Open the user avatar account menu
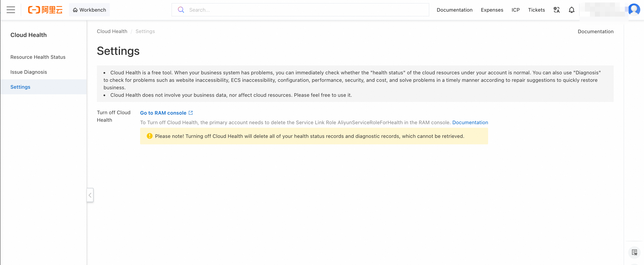 tap(634, 10)
